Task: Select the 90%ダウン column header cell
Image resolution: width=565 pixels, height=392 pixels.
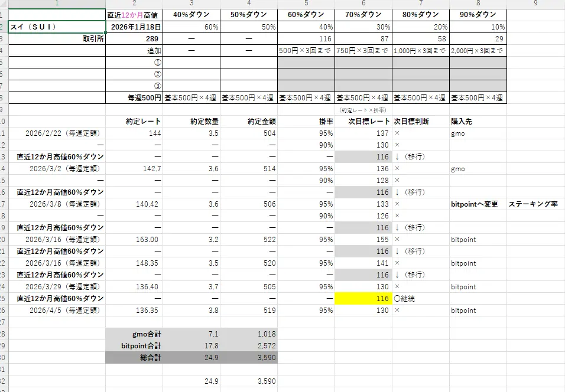Action: click(x=478, y=14)
